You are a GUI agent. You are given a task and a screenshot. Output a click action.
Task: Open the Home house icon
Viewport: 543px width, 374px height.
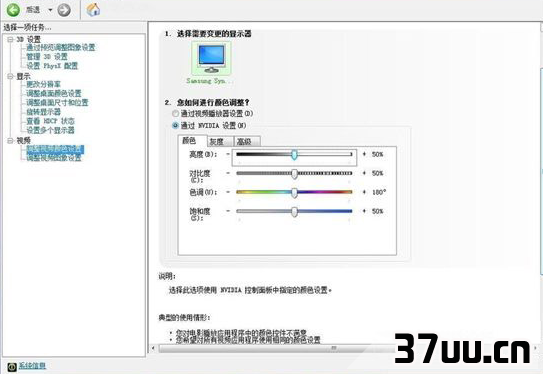click(93, 10)
